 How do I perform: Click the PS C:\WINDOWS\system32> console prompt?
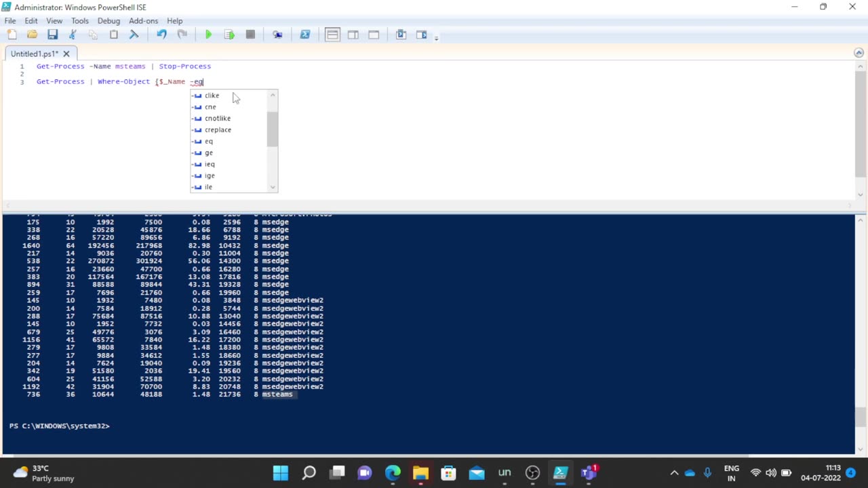point(59,426)
